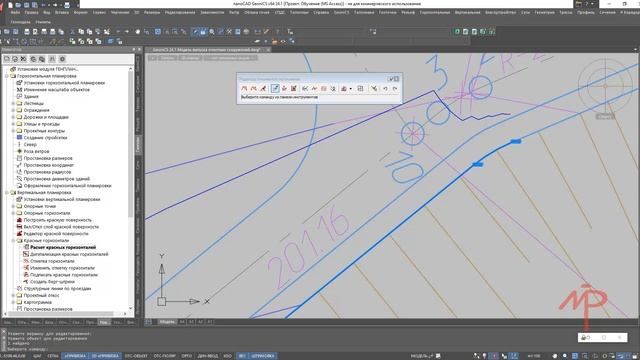Open 'Редактор красной поверхности' icon
Screen dimensions: 640x360
coord(19,234)
